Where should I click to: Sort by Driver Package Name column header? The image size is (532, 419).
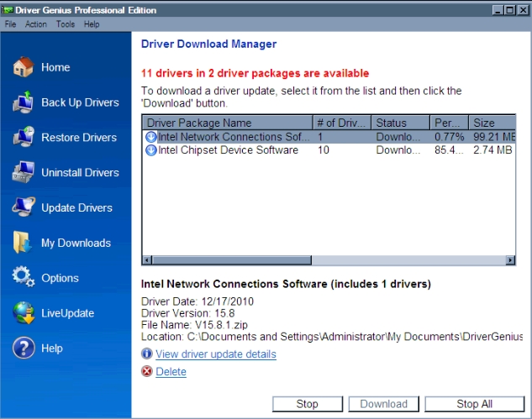click(227, 123)
